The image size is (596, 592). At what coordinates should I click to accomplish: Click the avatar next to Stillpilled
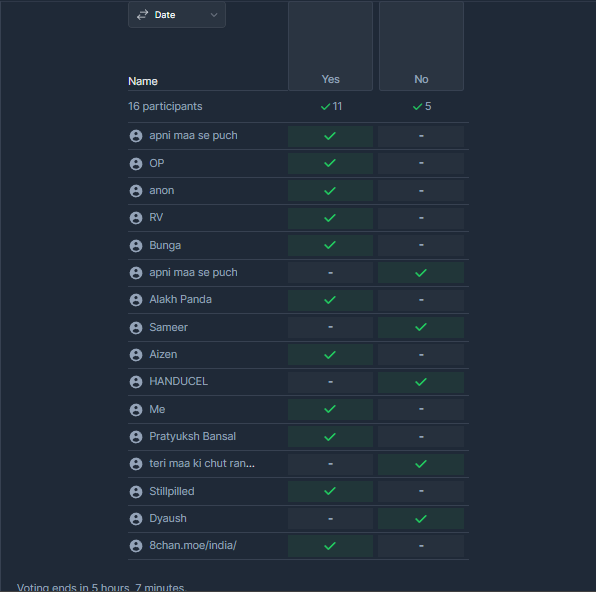[136, 491]
